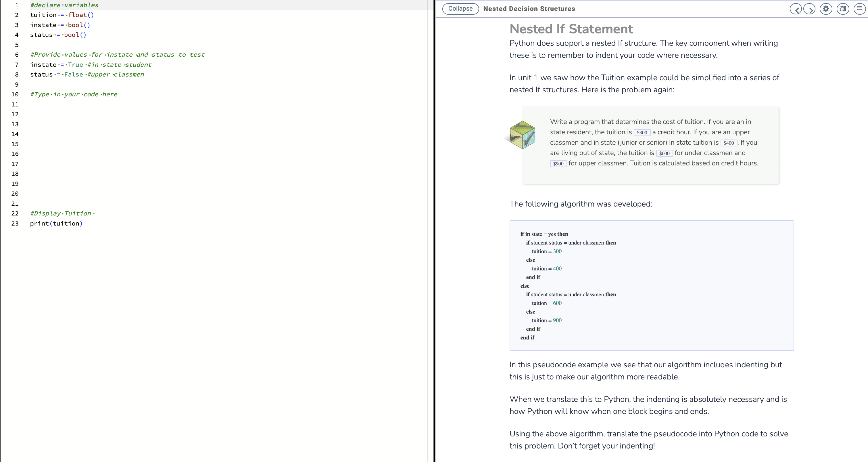Click the $400 tuition value chip
The image size is (868, 462).
pos(729,143)
